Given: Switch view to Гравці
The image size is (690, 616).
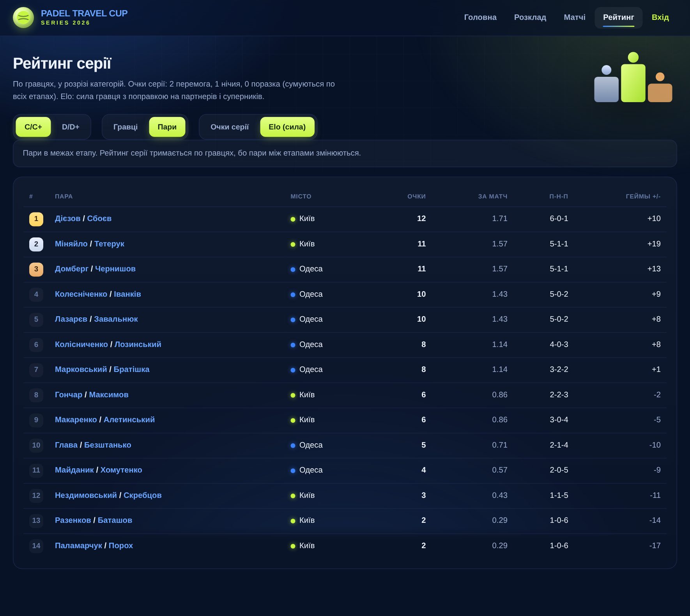Looking at the screenshot, I should point(126,127).
